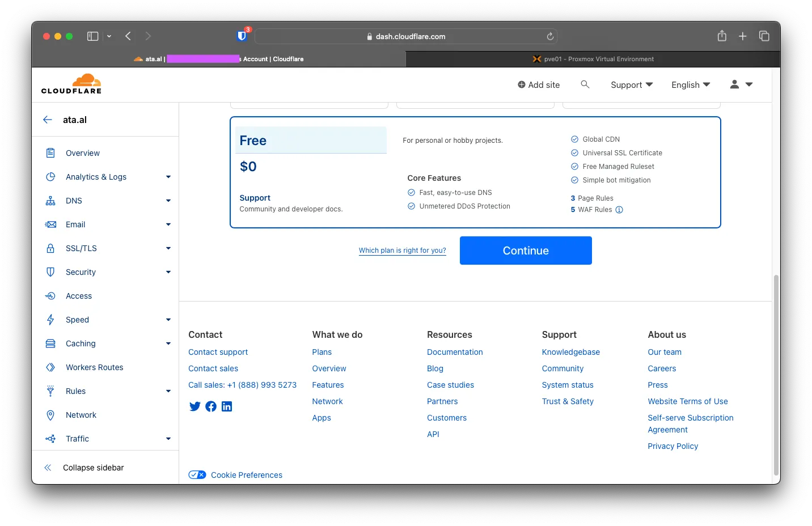
Task: Click the Network location pin icon
Action: coord(50,415)
